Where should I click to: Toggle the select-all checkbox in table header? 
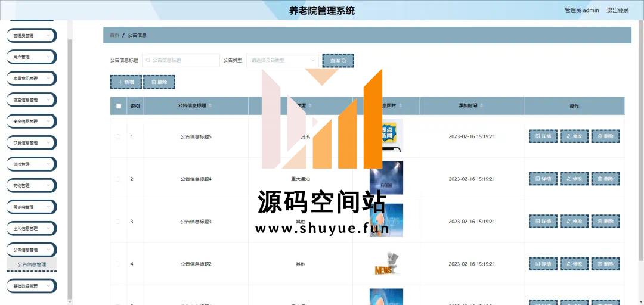(119, 106)
